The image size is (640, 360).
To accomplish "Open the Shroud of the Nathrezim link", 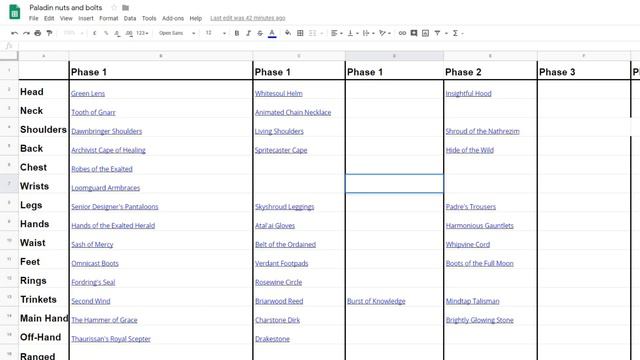I will pos(482,131).
